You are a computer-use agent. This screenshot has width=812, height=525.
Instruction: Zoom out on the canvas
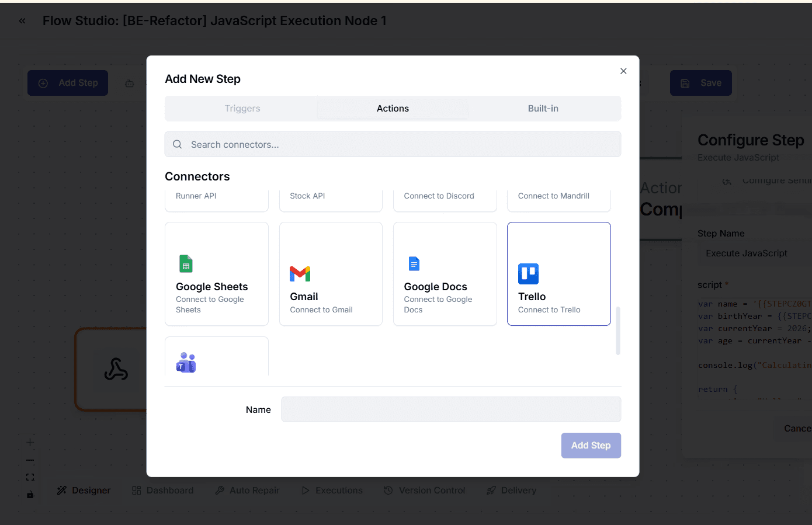coord(30,460)
